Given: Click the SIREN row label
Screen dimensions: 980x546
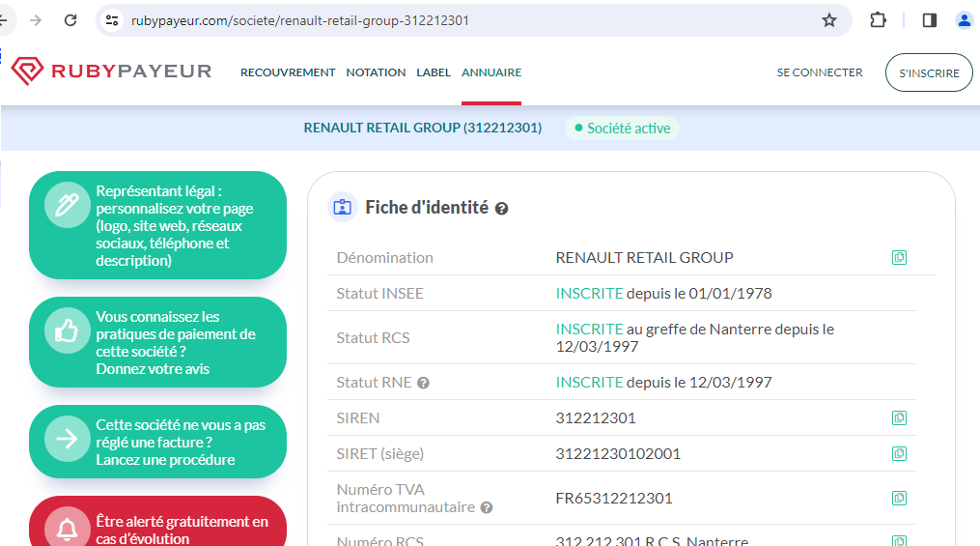Looking at the screenshot, I should tap(358, 417).
